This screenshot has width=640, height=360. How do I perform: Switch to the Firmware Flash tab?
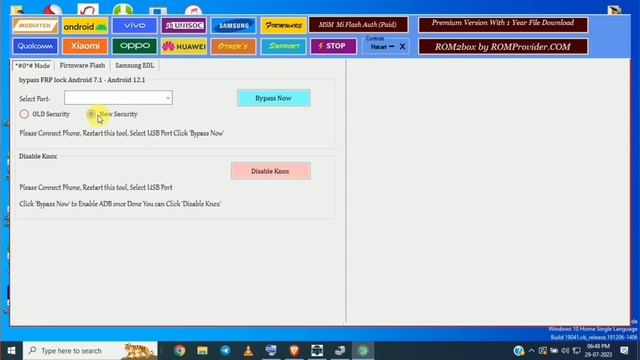(x=82, y=65)
